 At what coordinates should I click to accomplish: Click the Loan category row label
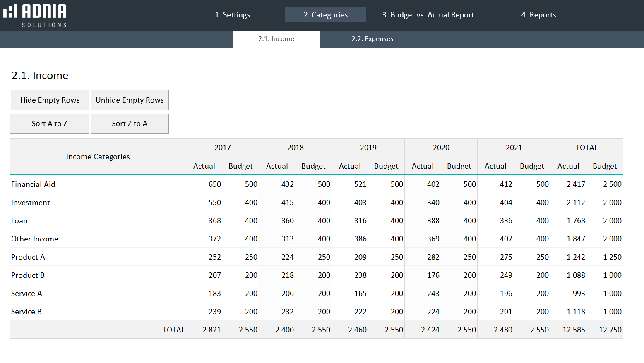coord(19,221)
